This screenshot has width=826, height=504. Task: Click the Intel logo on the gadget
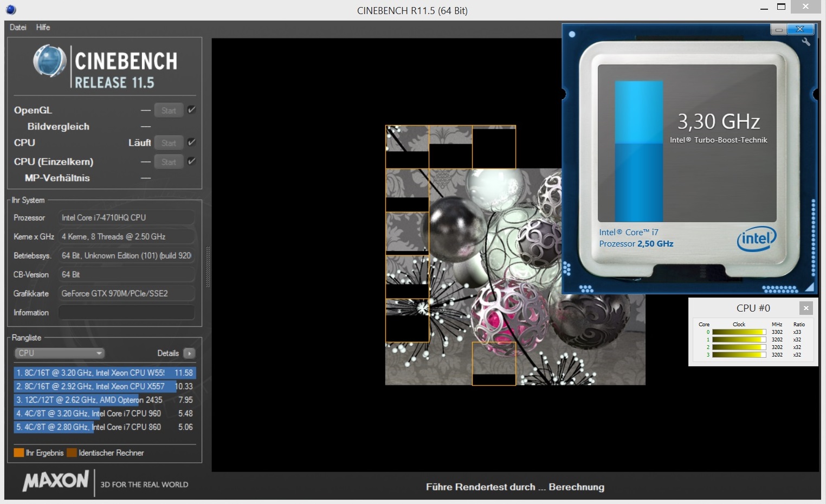point(757,238)
